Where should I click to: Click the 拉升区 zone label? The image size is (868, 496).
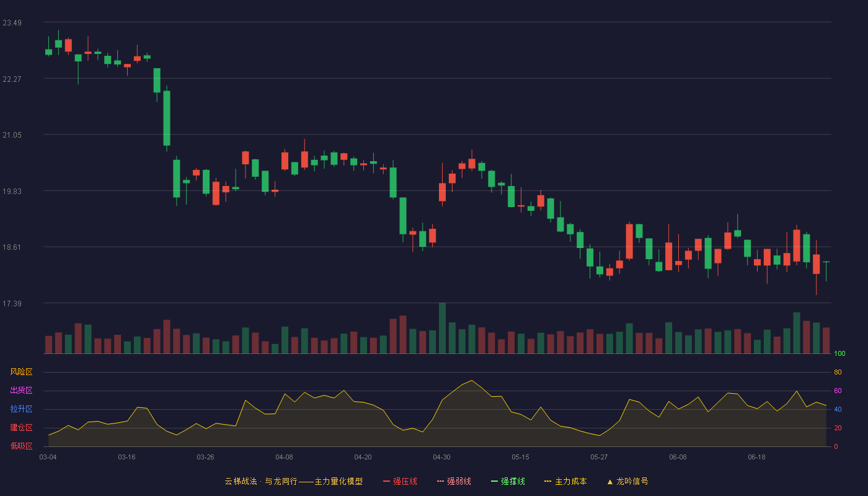(x=21, y=409)
